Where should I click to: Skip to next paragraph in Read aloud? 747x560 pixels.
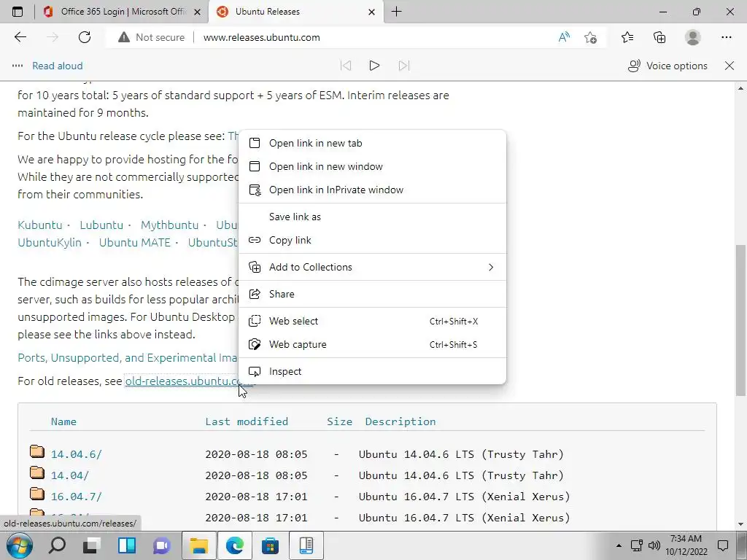pos(404,66)
